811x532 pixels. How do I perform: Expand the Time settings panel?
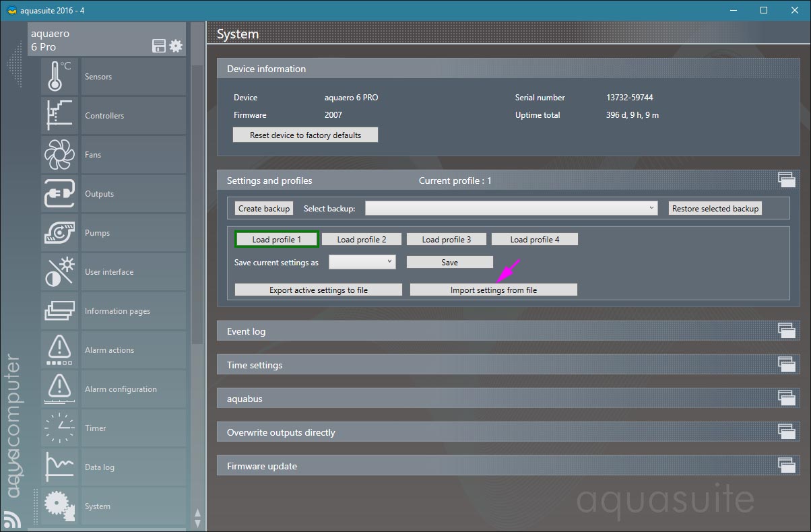pos(786,364)
